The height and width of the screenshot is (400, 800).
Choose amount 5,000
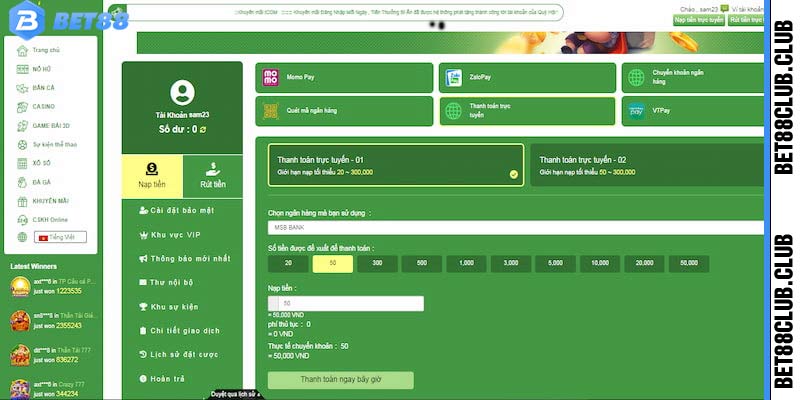[x=555, y=264]
